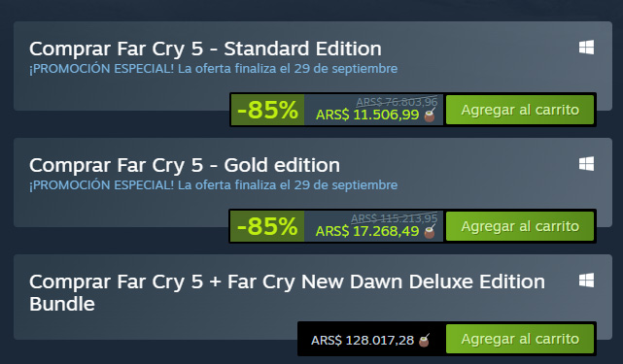The height and width of the screenshot is (364, 623).
Task: Click mate icon beside ARS$ 11.506,99 price
Action: (430, 115)
